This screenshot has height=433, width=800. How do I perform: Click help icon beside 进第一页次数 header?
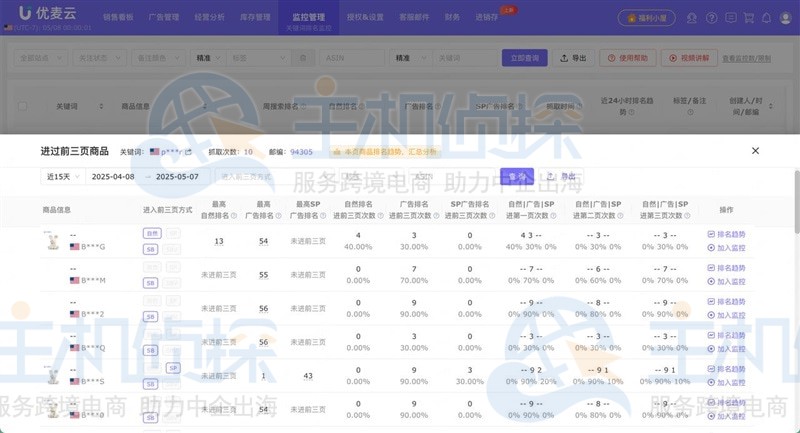(553, 216)
